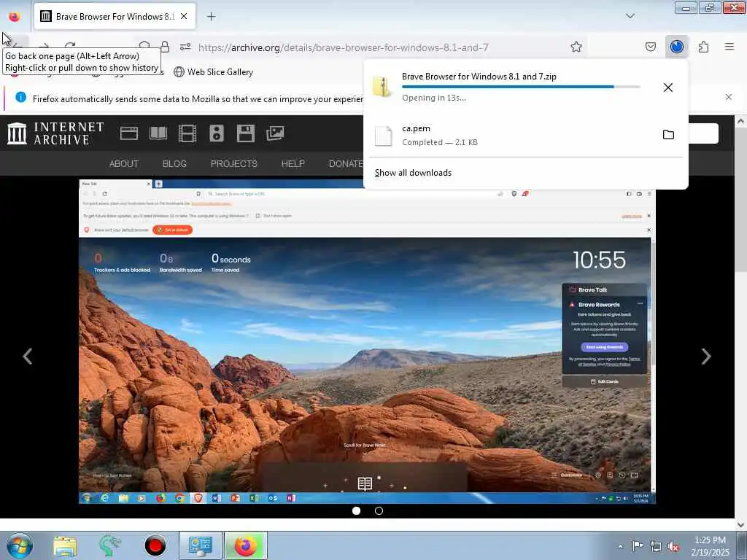Open the red record taskbar app
Image resolution: width=747 pixels, height=560 pixels.
click(x=155, y=545)
